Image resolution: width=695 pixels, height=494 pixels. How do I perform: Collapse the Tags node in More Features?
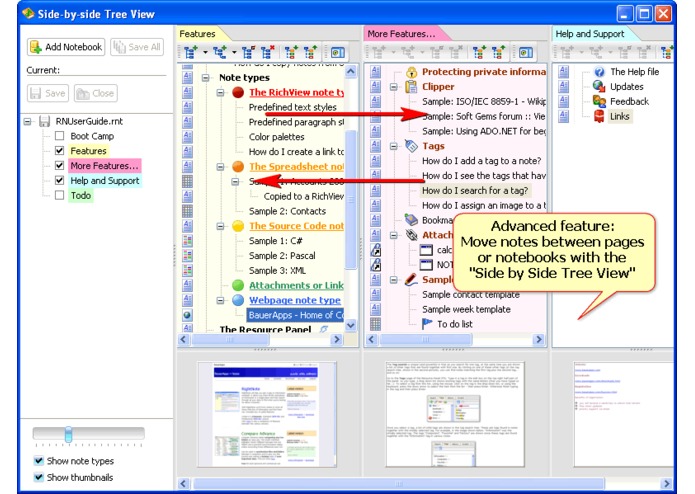point(394,146)
